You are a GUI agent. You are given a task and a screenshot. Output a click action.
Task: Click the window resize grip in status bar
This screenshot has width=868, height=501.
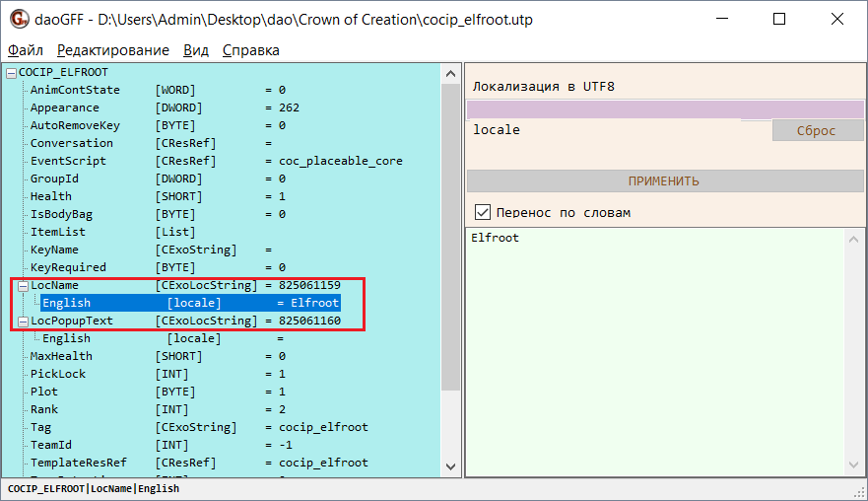click(859, 491)
